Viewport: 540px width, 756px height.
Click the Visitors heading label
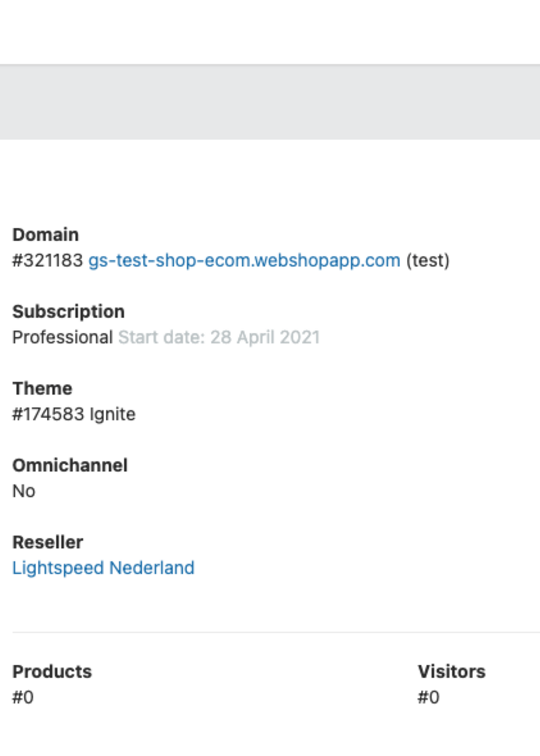451,671
